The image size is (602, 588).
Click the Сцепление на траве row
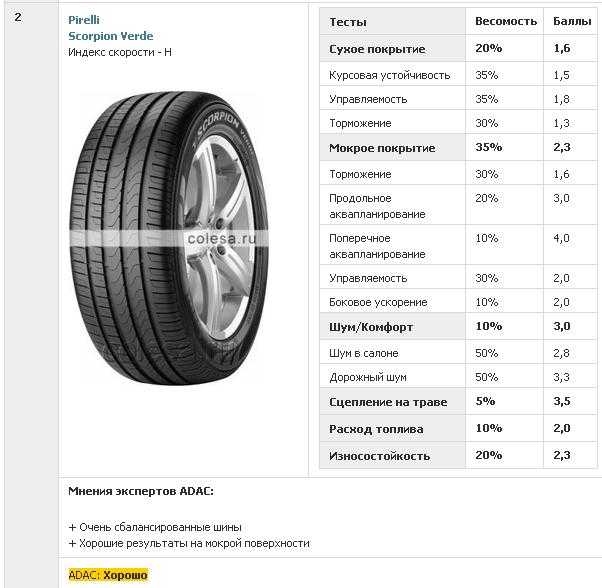458,401
